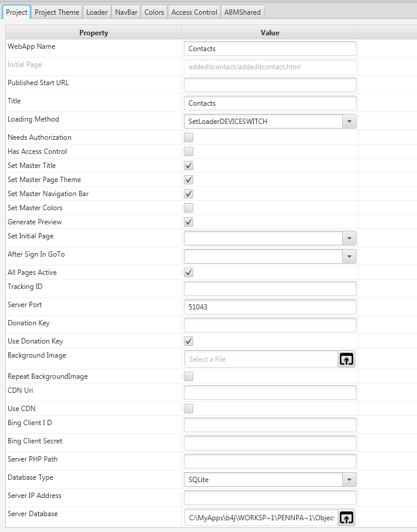Click the Background Image file browse icon

click(347, 359)
